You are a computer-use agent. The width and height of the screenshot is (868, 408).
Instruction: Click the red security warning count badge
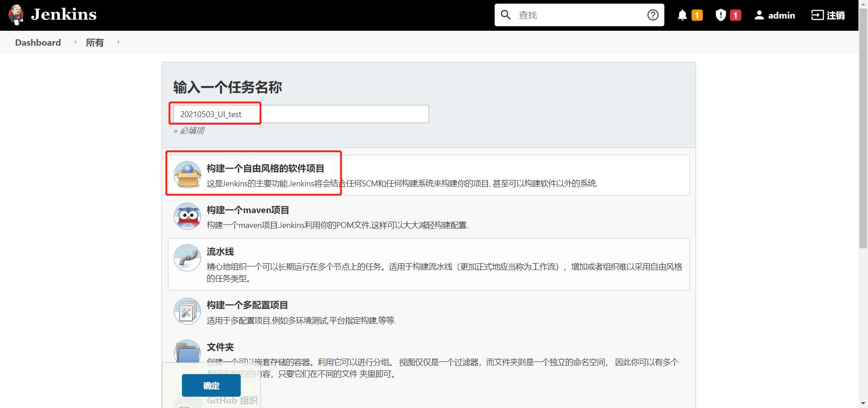click(735, 15)
